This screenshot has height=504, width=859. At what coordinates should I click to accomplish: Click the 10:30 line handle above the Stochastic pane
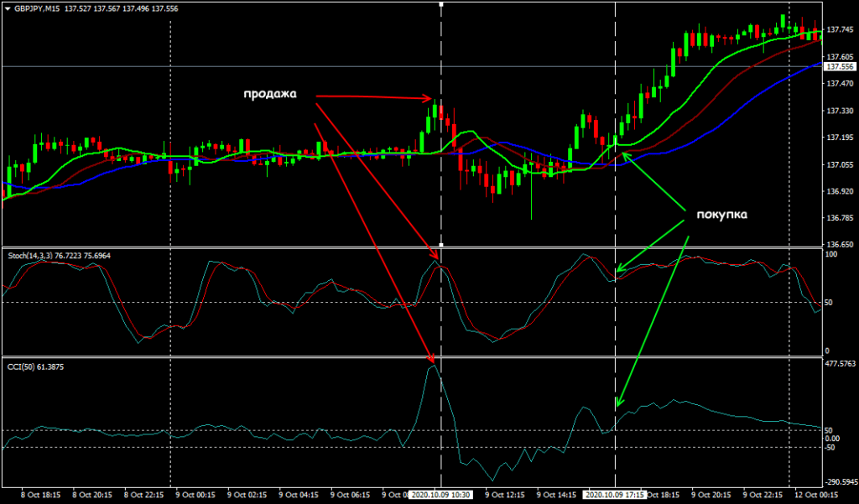click(x=441, y=244)
